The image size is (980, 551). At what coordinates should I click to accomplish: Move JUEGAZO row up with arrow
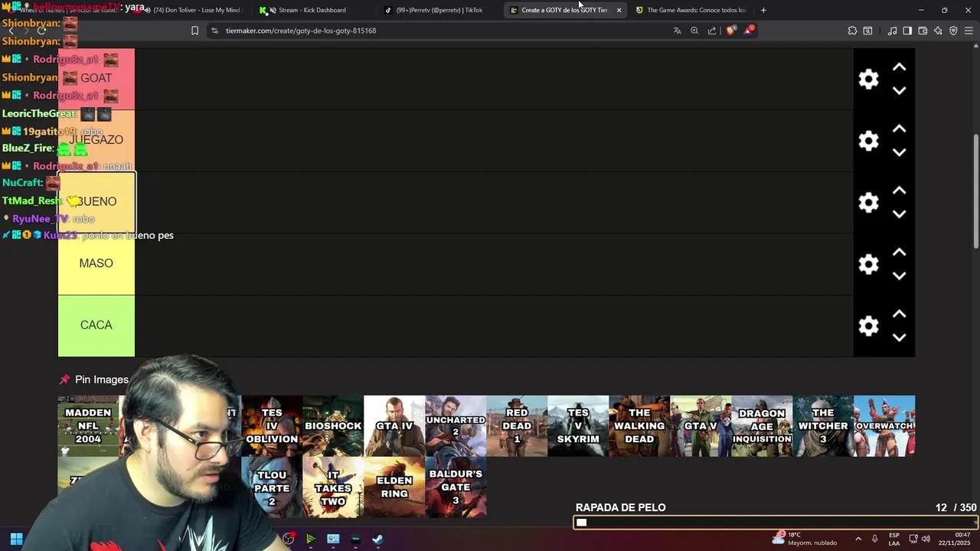pyautogui.click(x=899, y=129)
